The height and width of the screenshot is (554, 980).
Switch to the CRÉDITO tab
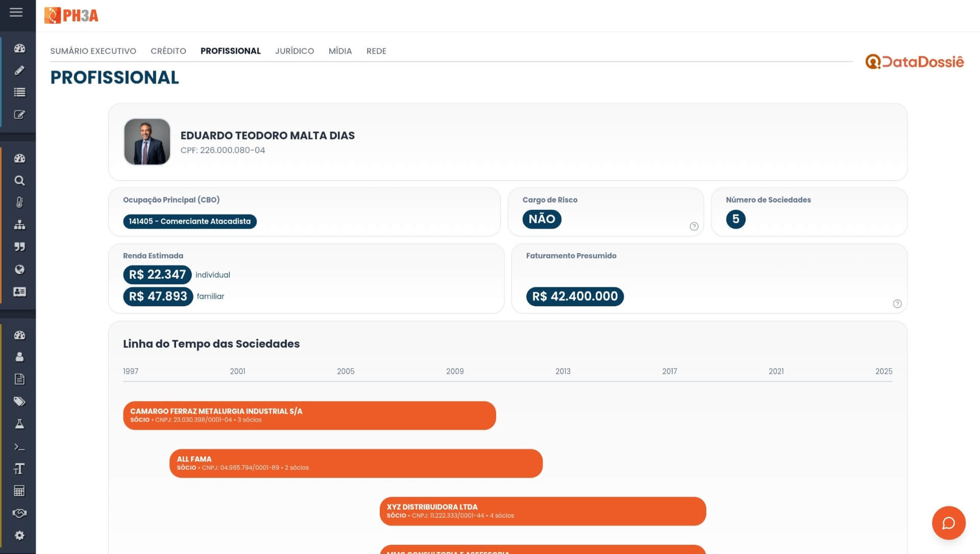coord(168,51)
